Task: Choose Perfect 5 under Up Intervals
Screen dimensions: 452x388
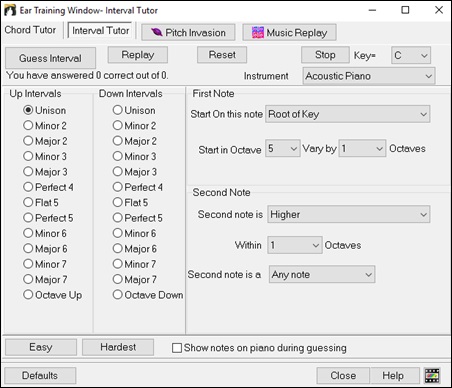Action: [48, 218]
